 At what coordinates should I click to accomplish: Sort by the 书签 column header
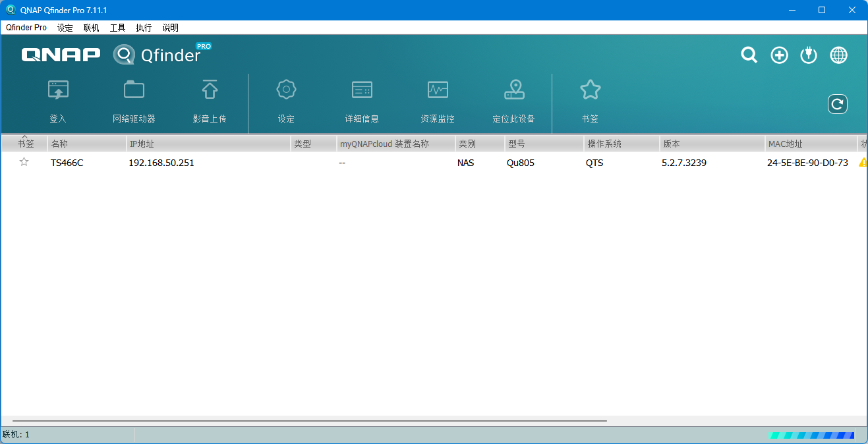(25, 144)
